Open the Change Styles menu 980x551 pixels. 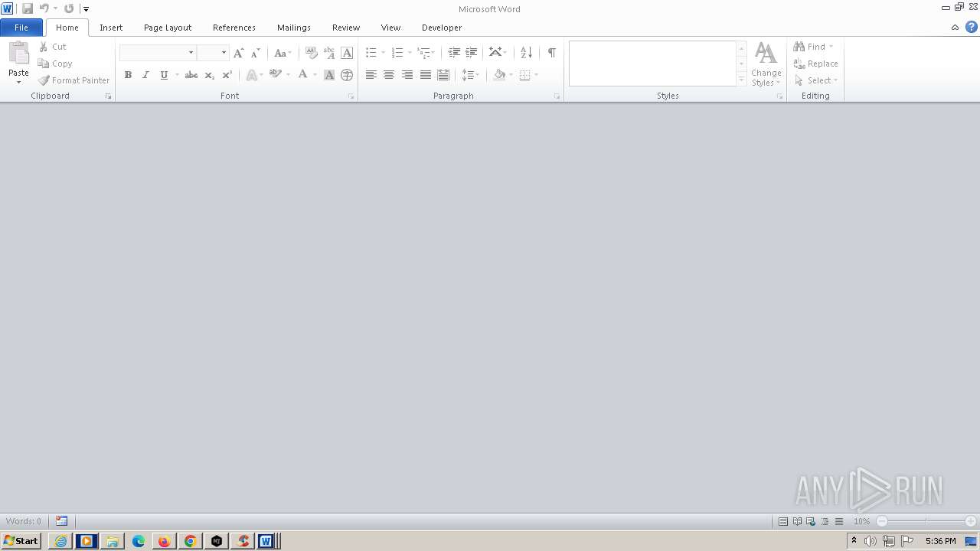766,64
